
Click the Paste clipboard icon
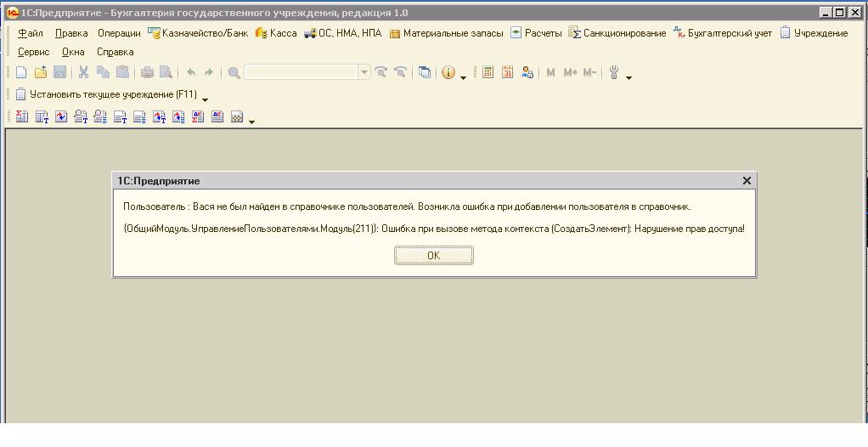tap(122, 72)
